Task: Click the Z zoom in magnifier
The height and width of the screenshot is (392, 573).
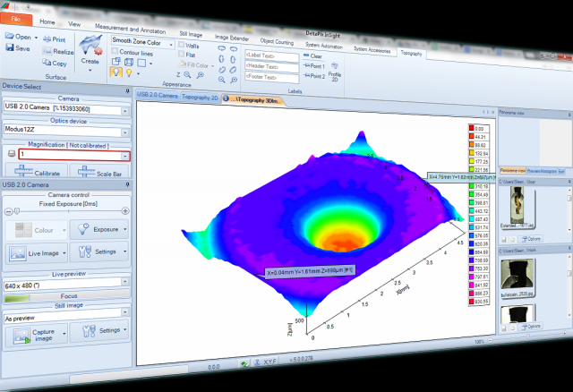Action: [x=200, y=75]
